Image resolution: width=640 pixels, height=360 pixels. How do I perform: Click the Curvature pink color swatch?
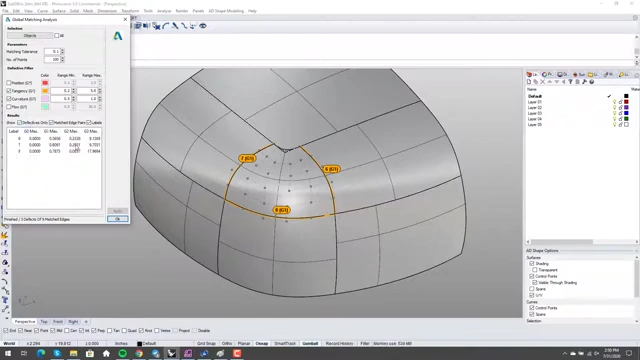45,99
